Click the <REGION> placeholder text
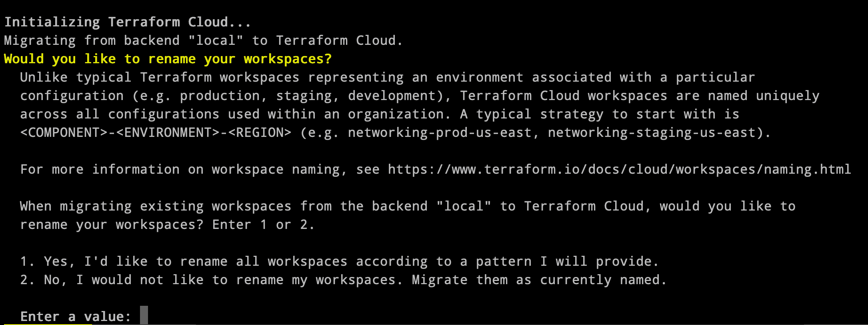This screenshot has height=325, width=868. pos(260,133)
